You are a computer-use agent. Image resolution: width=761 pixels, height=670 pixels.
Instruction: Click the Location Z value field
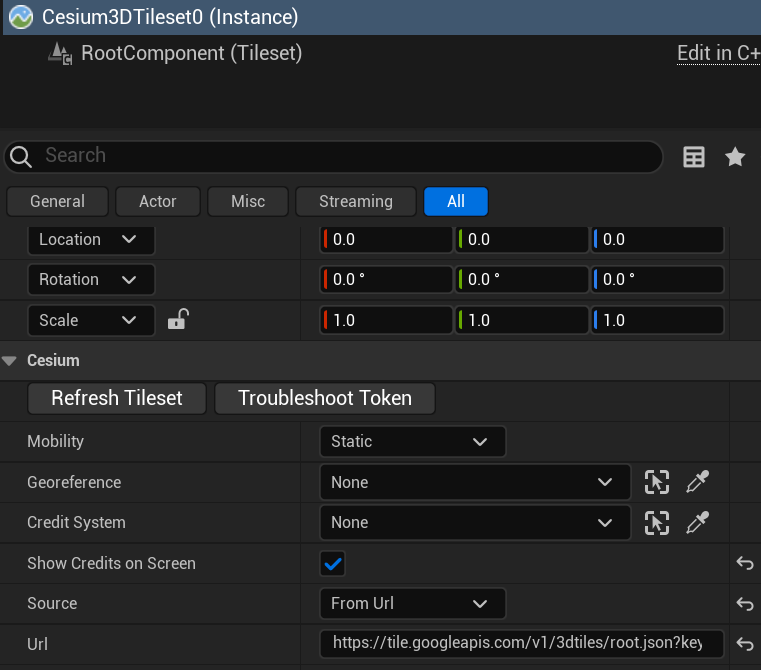[657, 239]
